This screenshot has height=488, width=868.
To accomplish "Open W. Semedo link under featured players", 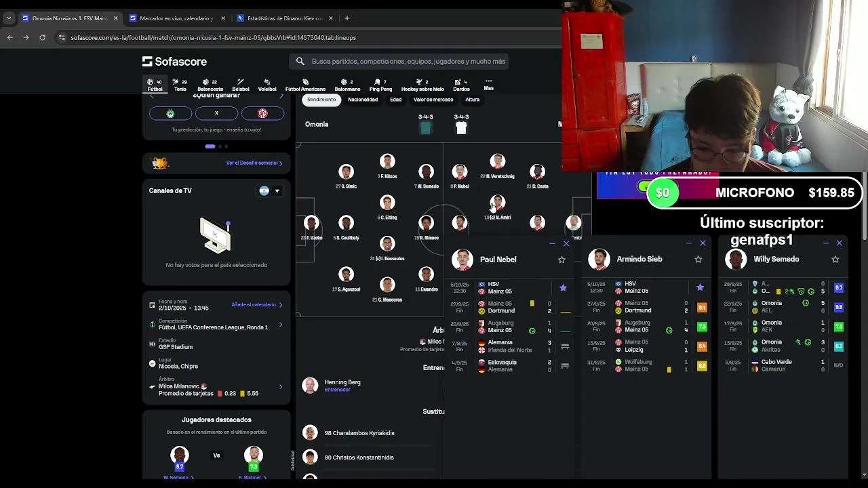I will [x=179, y=478].
